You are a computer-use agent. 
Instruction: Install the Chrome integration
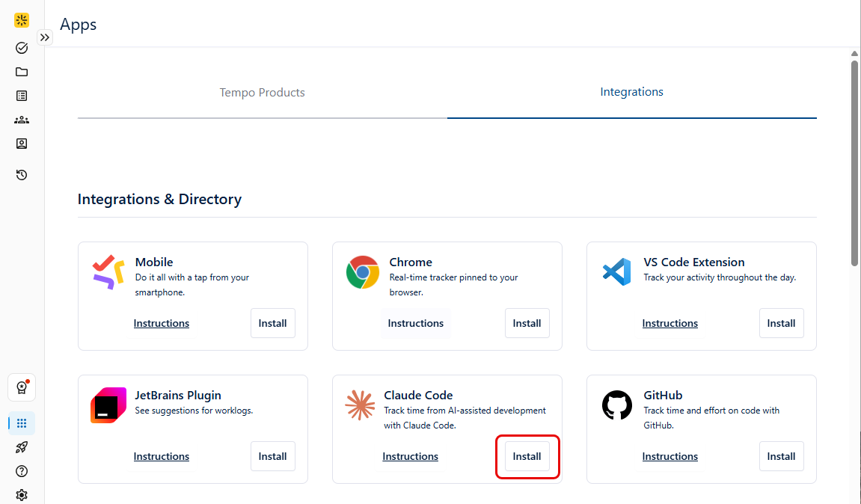point(527,323)
